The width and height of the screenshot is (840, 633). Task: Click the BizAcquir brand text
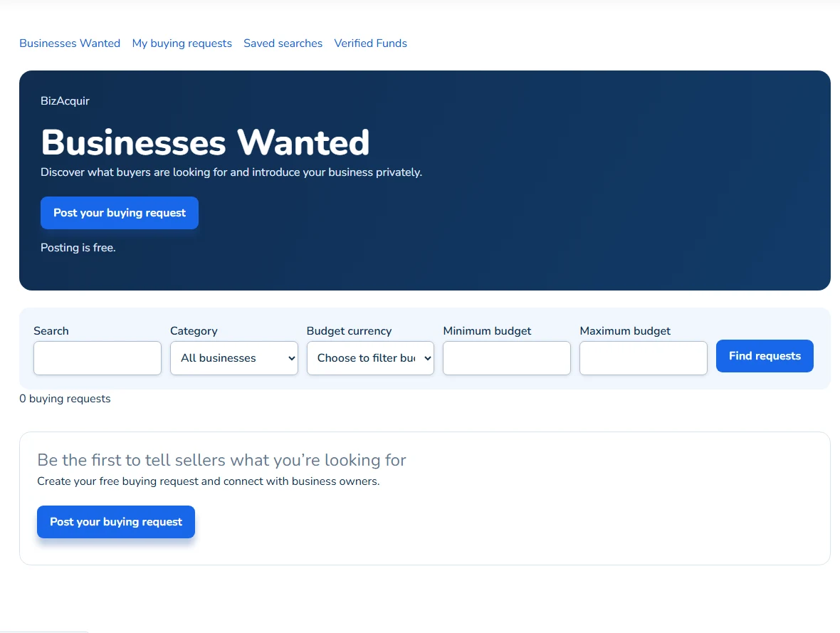coord(65,101)
